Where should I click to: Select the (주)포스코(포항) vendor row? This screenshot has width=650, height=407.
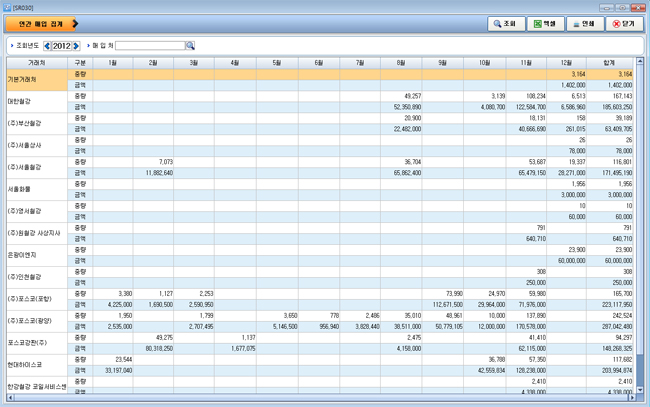click(37, 299)
